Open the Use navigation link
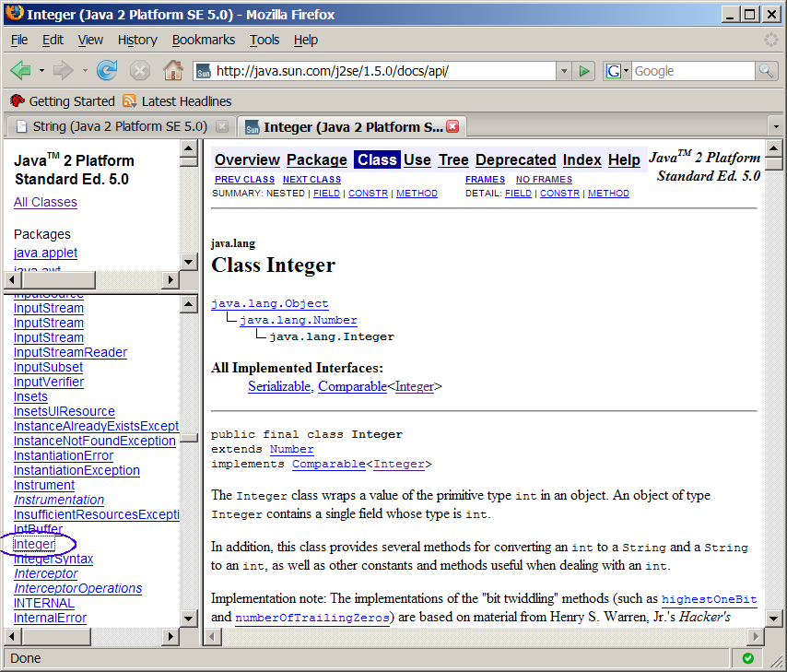Image resolution: width=787 pixels, height=672 pixels. (417, 159)
